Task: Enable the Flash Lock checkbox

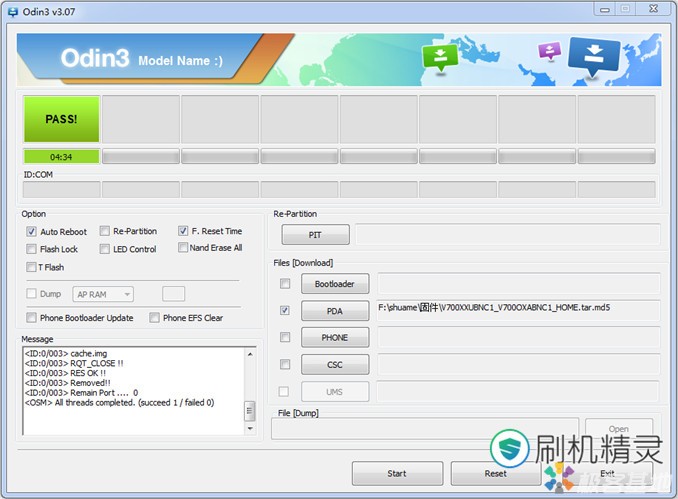Action: click(x=31, y=249)
